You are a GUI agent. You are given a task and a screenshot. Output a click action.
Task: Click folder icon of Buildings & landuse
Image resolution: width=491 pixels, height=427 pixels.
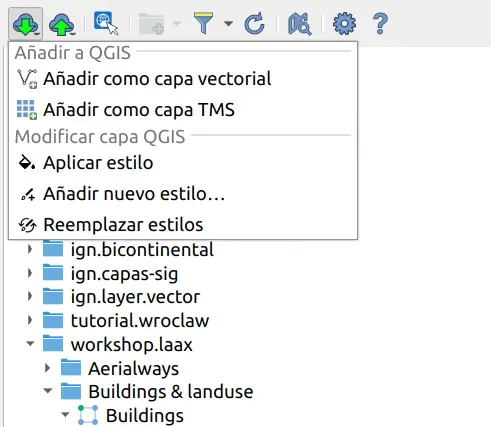71,391
